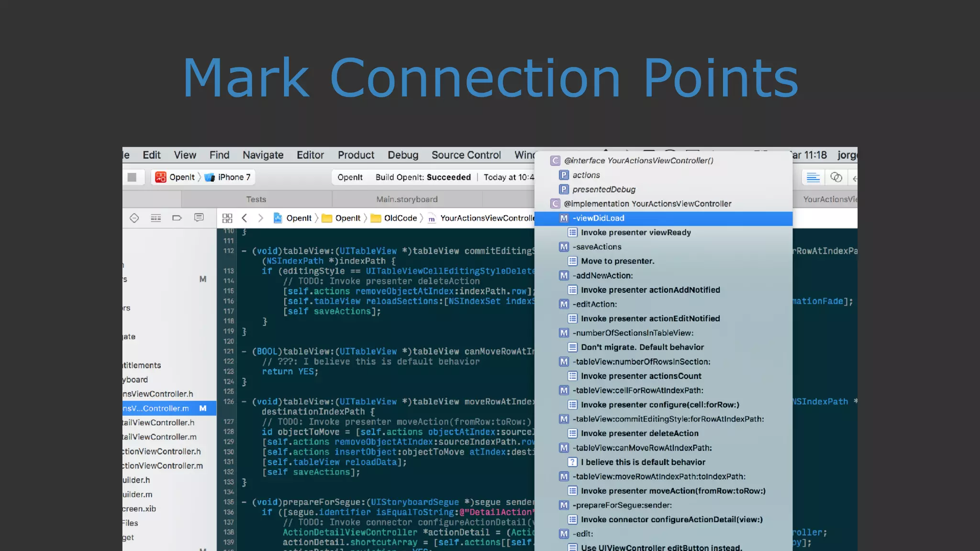Viewport: 980px width, 551px height.
Task: Open the Navigate menu
Action: 263,155
